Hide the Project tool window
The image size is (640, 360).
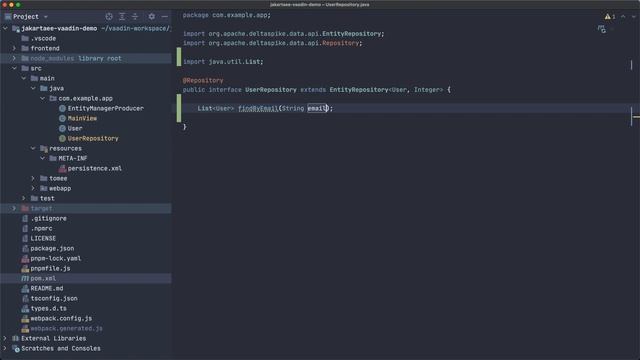click(x=164, y=16)
